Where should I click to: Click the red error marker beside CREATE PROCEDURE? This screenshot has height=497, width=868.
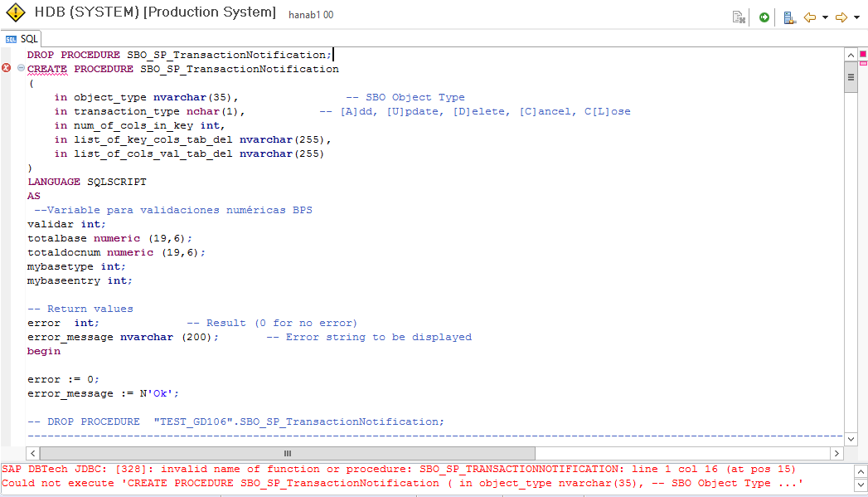click(6, 68)
